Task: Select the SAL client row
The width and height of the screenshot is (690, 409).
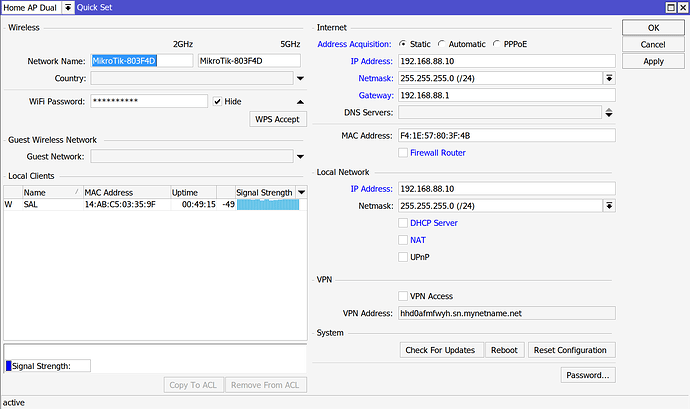Action: [100, 204]
